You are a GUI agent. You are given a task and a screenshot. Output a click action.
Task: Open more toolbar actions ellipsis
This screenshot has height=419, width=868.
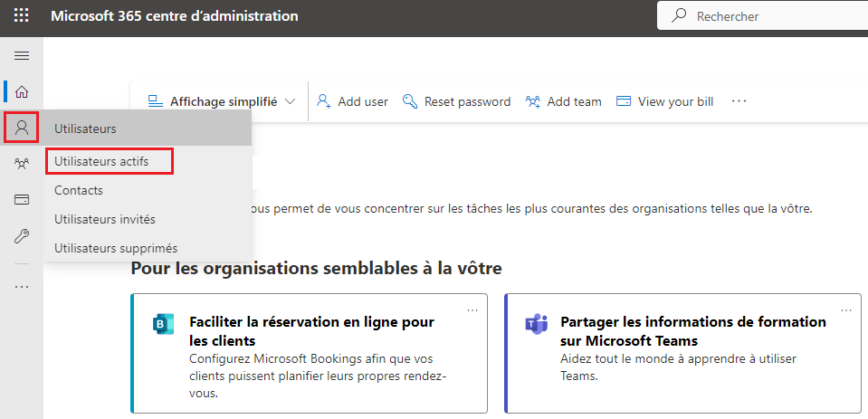point(739,101)
